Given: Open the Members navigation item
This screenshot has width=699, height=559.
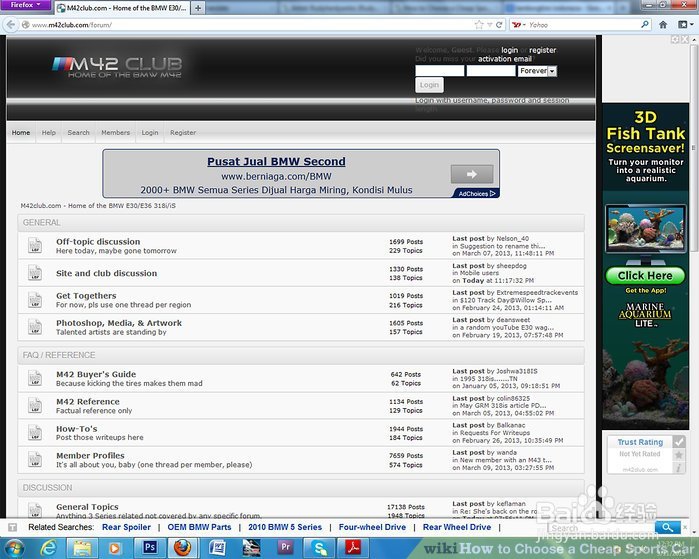Looking at the screenshot, I should (x=115, y=132).
